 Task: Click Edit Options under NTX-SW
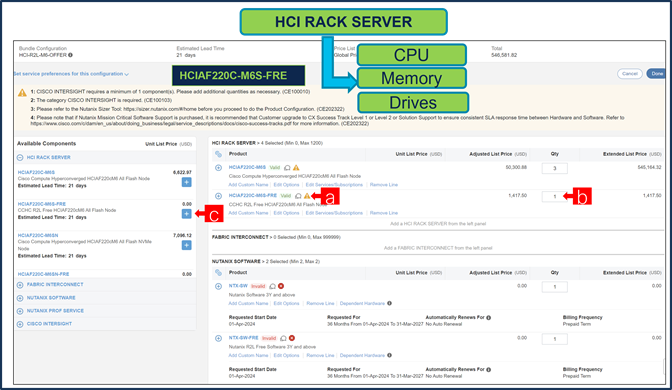pyautogui.click(x=286, y=303)
